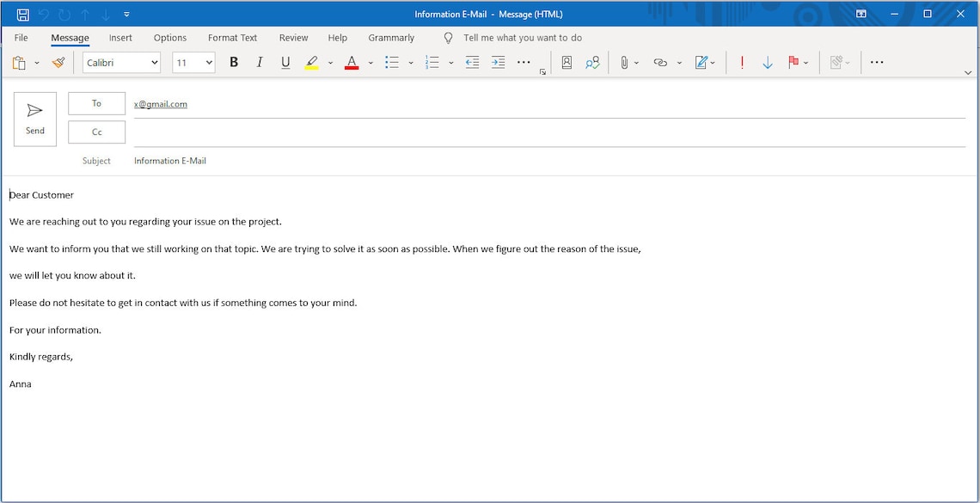The width and height of the screenshot is (980, 503).
Task: Switch to the Insert tab
Action: coord(120,38)
